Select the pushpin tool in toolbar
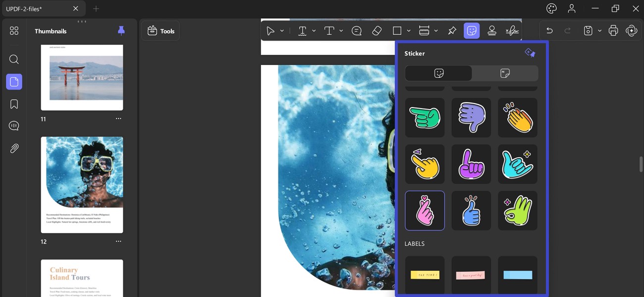This screenshot has height=297, width=644. 452,31
